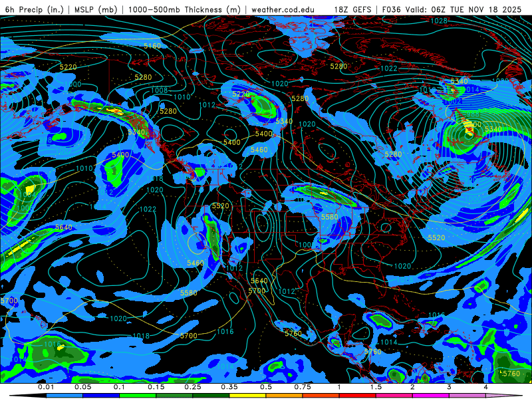Click the 'MSLP (mb)' header label

[96, 9]
